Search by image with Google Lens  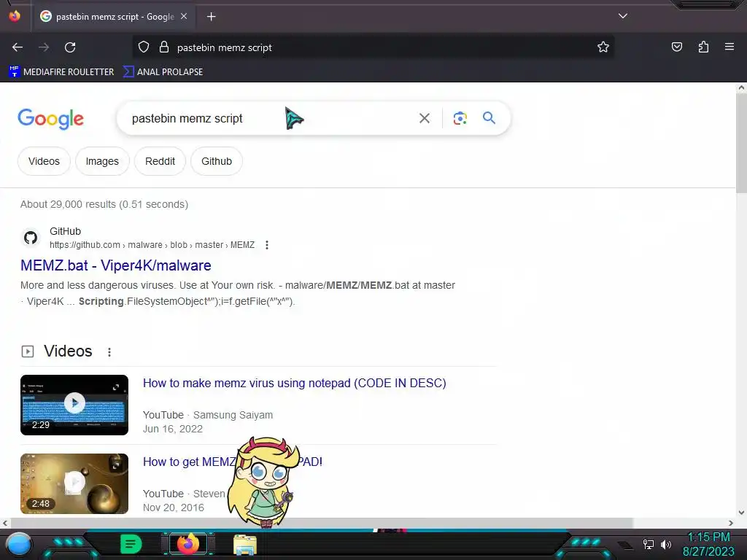(460, 118)
